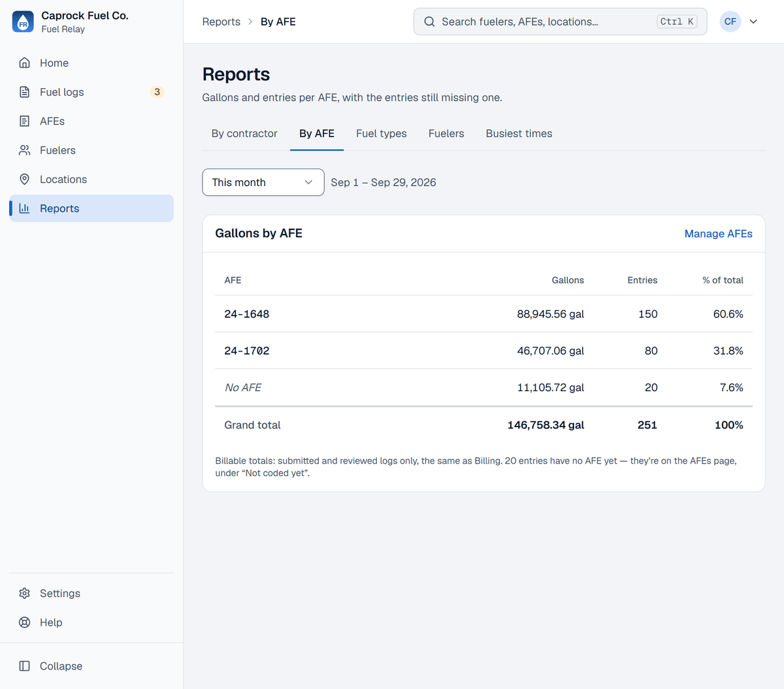Open the Manage AFEs link

(718, 234)
